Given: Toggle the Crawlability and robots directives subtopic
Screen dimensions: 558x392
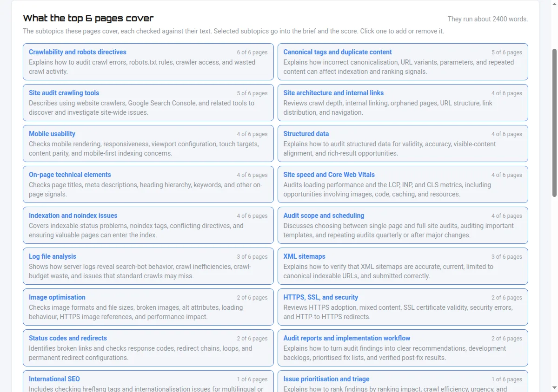Looking at the screenshot, I should [148, 62].
